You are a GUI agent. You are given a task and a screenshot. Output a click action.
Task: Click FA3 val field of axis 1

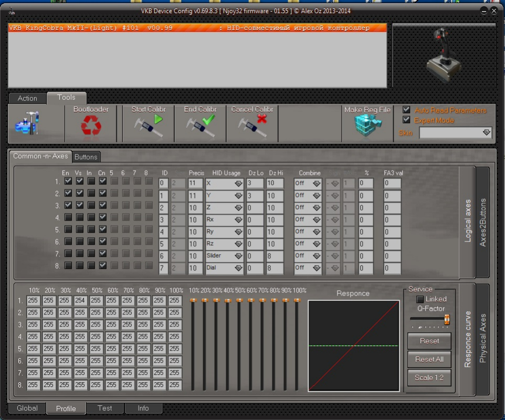392,184
